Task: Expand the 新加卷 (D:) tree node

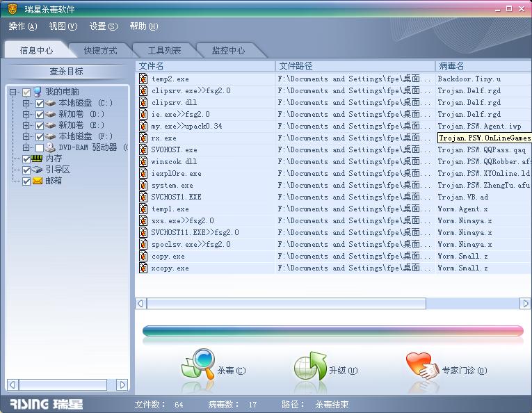Action: 26,114
